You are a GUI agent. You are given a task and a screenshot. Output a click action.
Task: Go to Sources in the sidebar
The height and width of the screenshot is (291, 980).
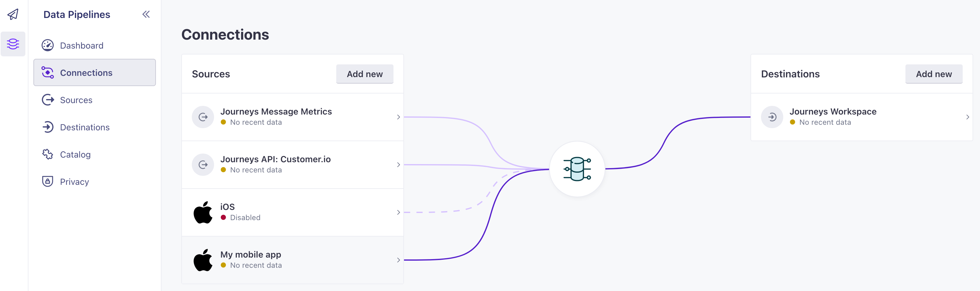point(76,100)
